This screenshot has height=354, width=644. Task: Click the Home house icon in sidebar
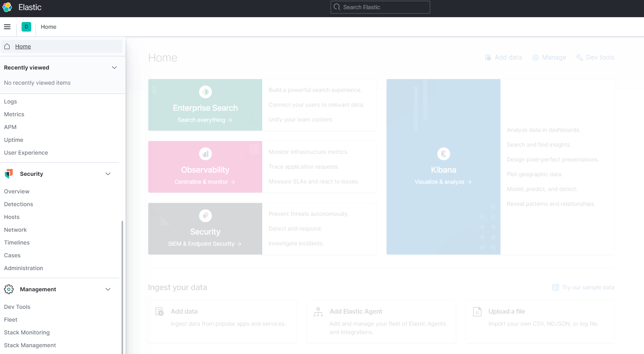[x=7, y=46]
